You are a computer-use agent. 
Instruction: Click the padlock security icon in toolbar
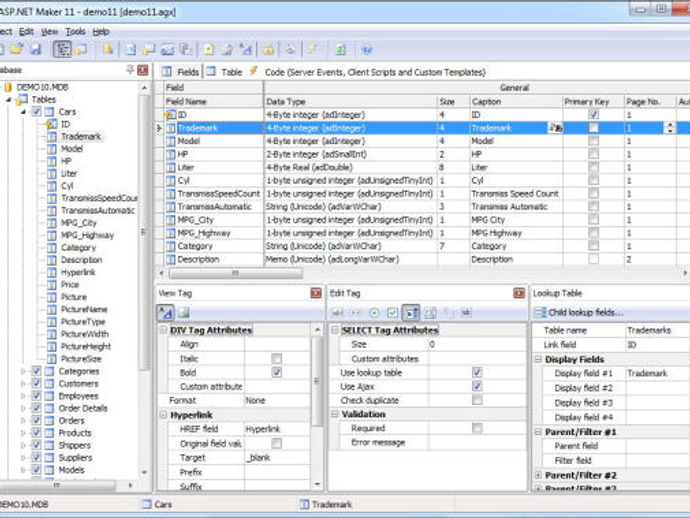tap(268, 50)
